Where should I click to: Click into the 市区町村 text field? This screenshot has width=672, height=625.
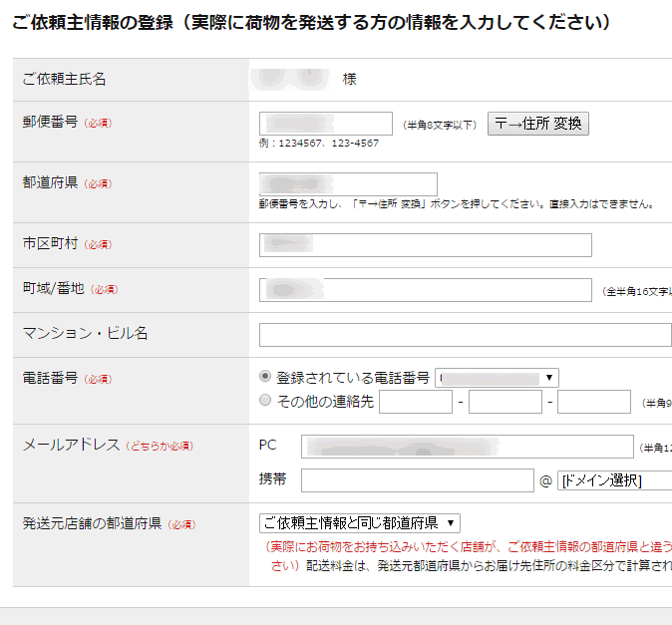click(x=425, y=245)
